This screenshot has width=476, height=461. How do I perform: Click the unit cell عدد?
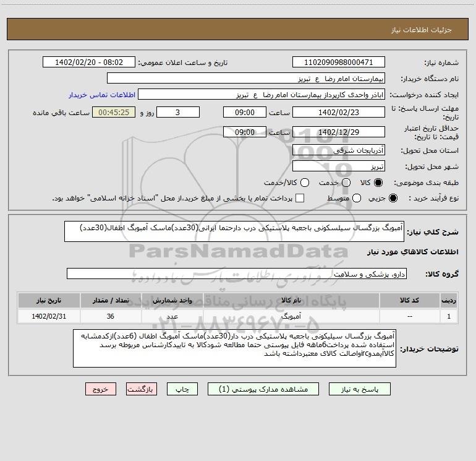[x=172, y=316]
